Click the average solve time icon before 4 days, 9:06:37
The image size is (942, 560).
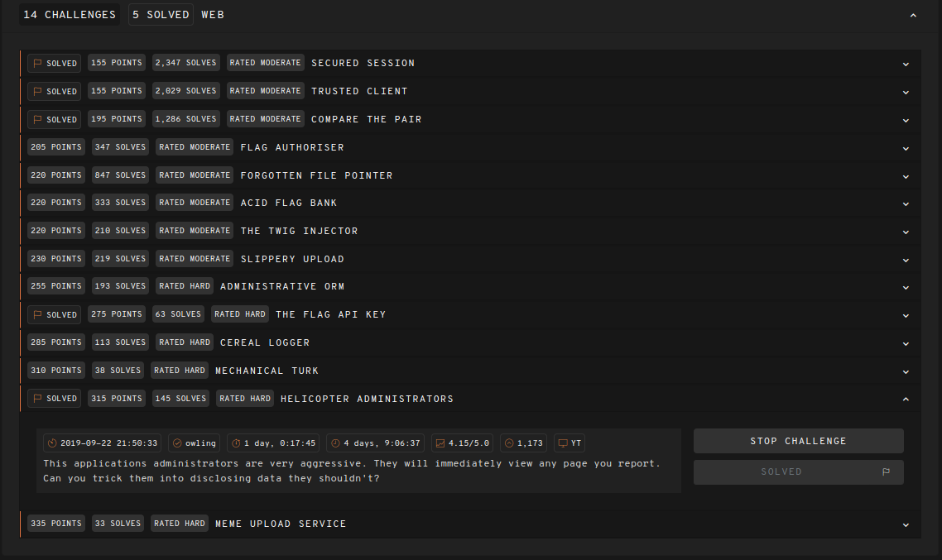334,443
